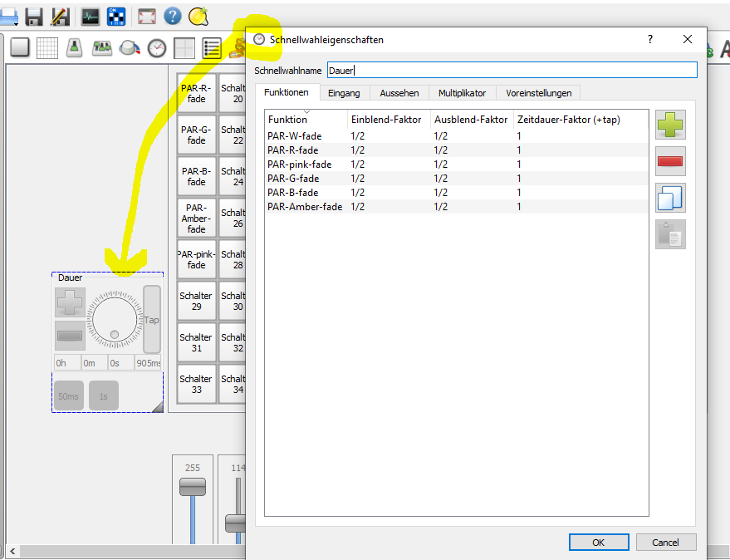Screen dimensions: 730x560
Task: Click the blue help question mark icon
Action: [x=172, y=16]
